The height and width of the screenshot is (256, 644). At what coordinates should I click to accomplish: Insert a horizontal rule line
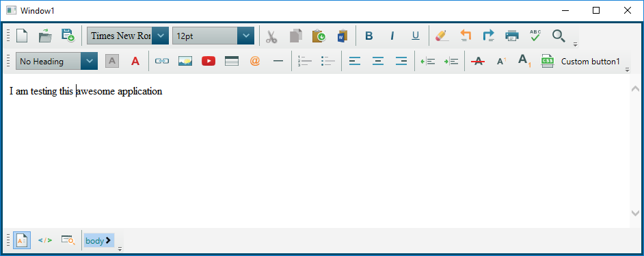click(278, 61)
